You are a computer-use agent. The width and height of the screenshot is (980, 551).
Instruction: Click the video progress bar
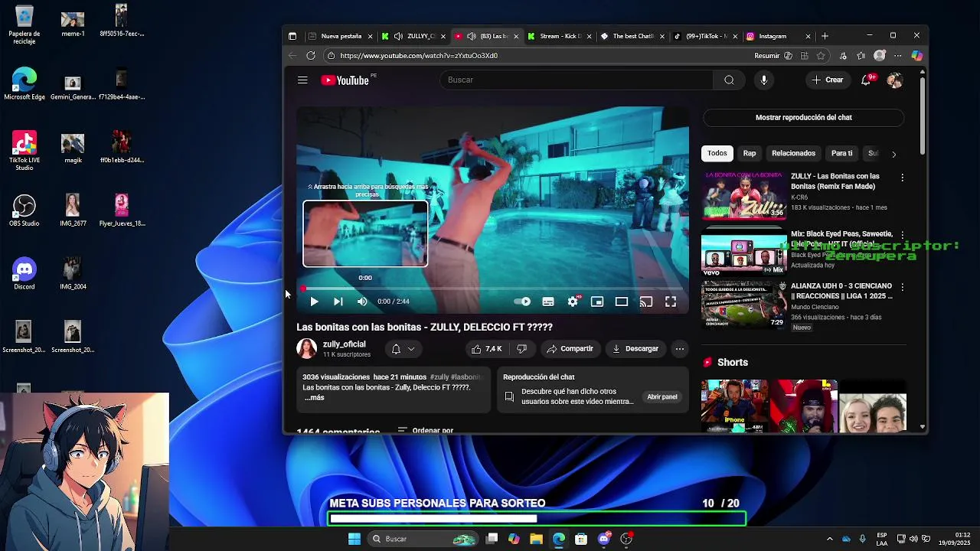[492, 289]
